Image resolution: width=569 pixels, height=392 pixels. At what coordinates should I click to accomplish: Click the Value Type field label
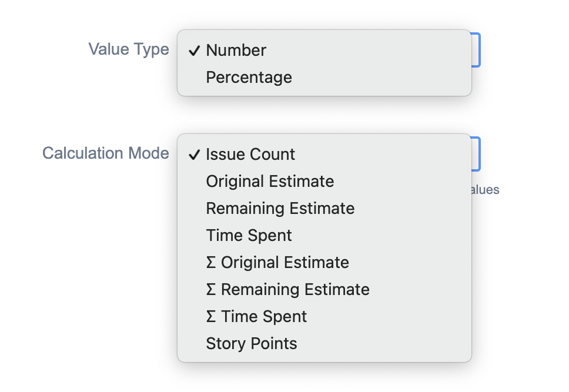tap(128, 50)
